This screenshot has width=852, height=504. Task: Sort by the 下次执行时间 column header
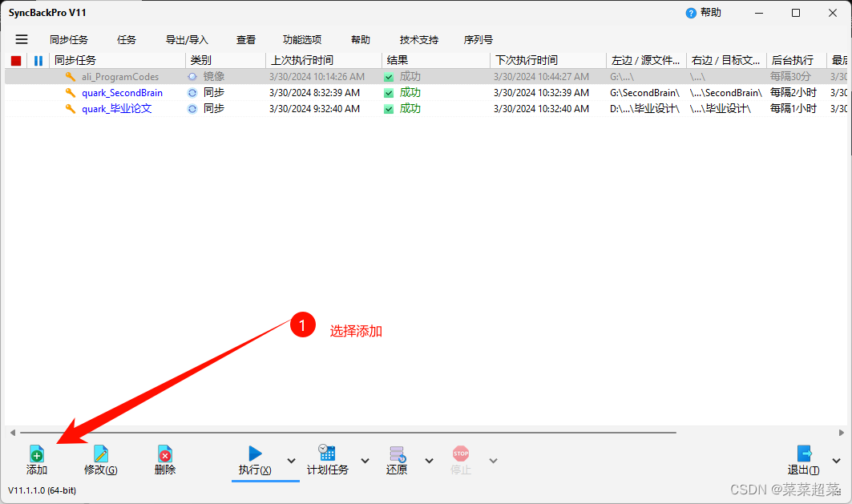point(548,60)
